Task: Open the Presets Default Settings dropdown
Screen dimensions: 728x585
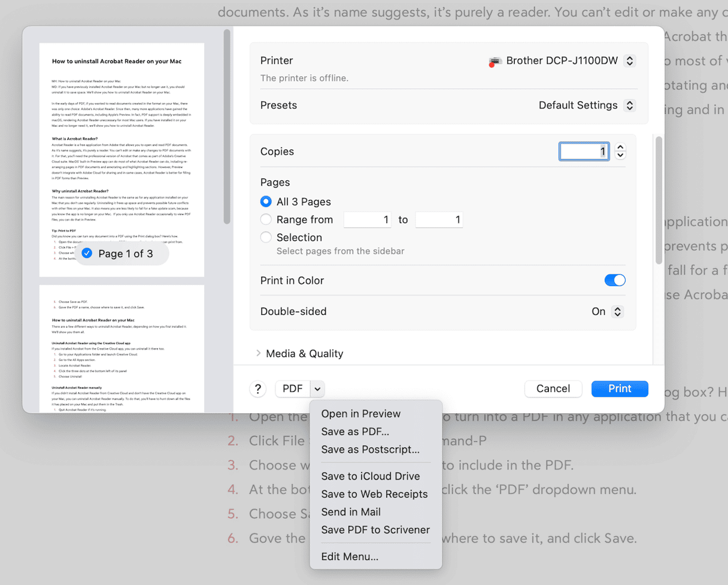Action: pos(629,105)
